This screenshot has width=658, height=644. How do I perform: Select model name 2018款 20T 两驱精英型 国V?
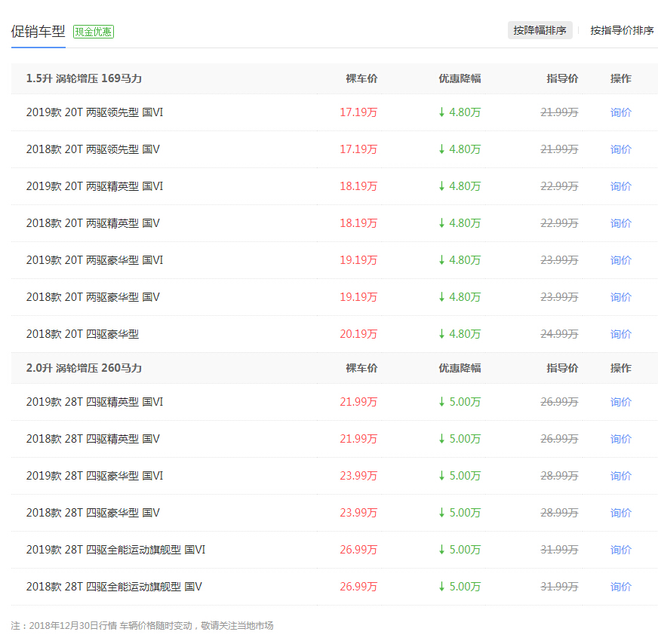tap(93, 223)
